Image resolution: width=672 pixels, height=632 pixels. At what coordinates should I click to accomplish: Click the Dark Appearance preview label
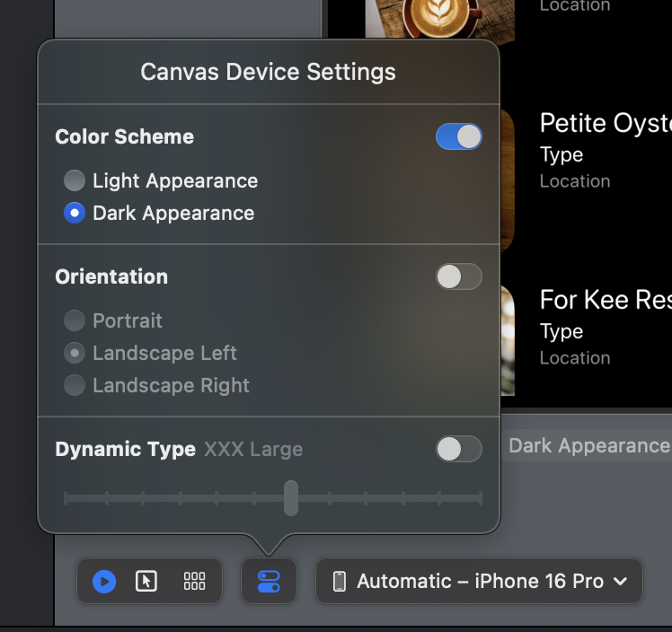coord(588,446)
